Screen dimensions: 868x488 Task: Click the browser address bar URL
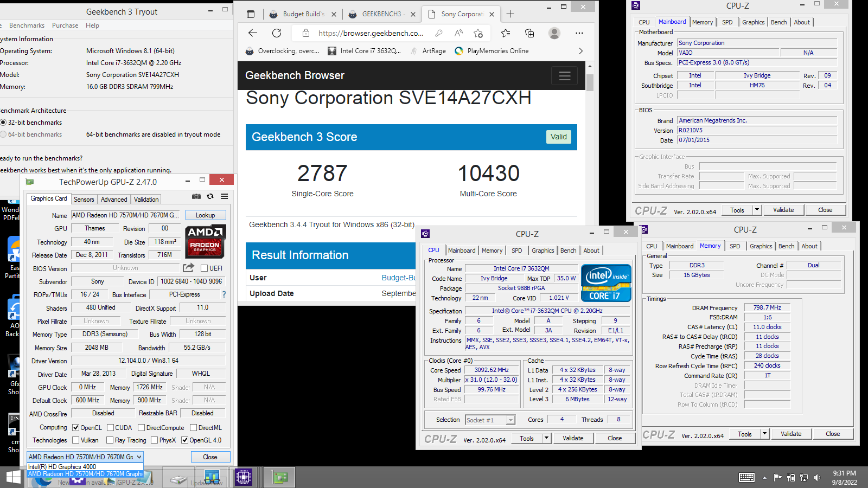(371, 33)
